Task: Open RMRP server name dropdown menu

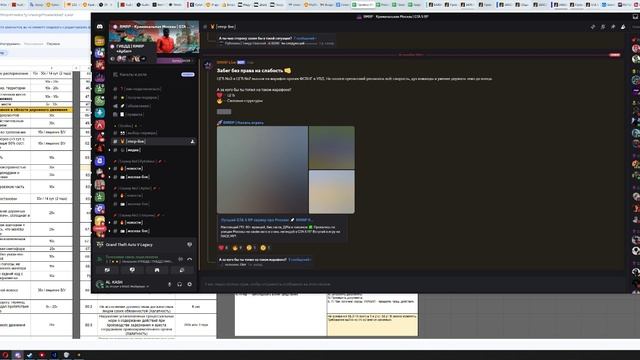Action: point(154,27)
